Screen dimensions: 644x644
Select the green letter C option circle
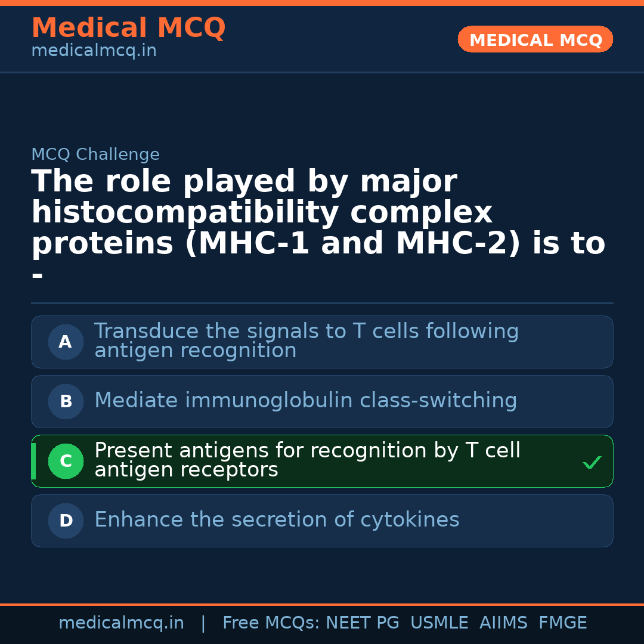tap(66, 462)
